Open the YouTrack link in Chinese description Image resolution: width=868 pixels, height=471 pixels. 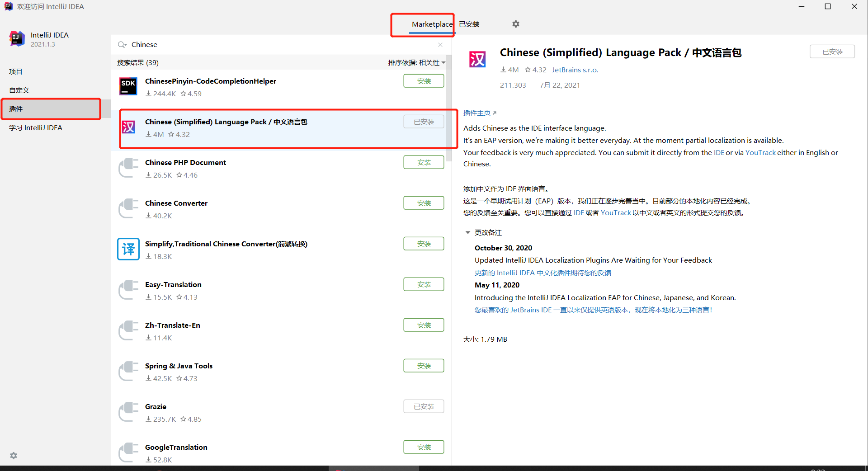616,213
